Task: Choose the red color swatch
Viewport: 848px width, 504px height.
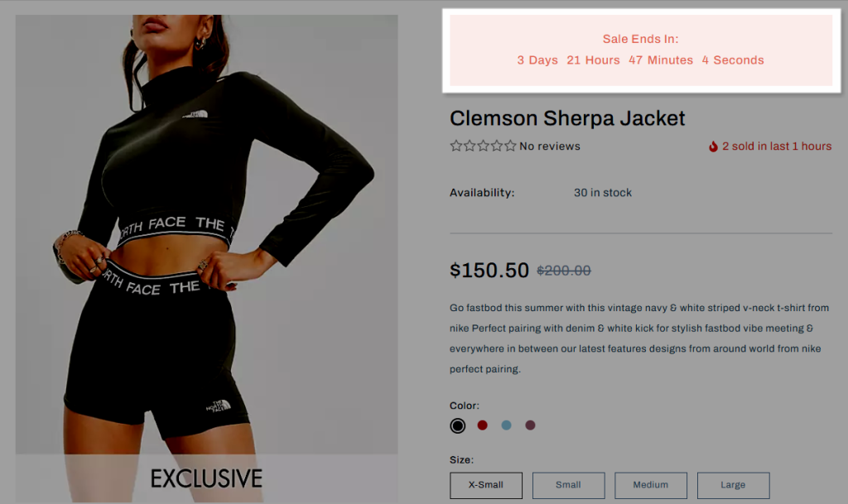Action: (x=483, y=425)
